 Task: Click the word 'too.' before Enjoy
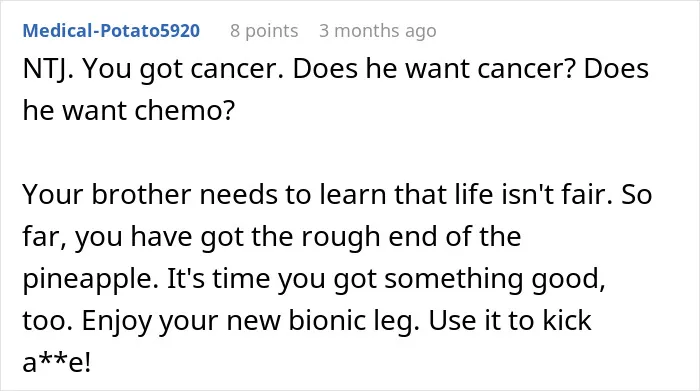(x=48, y=321)
